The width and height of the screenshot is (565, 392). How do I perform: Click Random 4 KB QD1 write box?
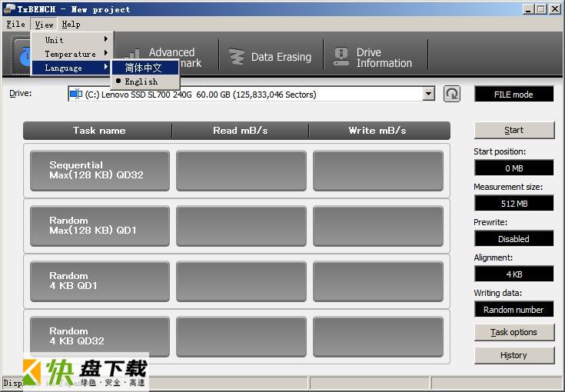coord(378,281)
